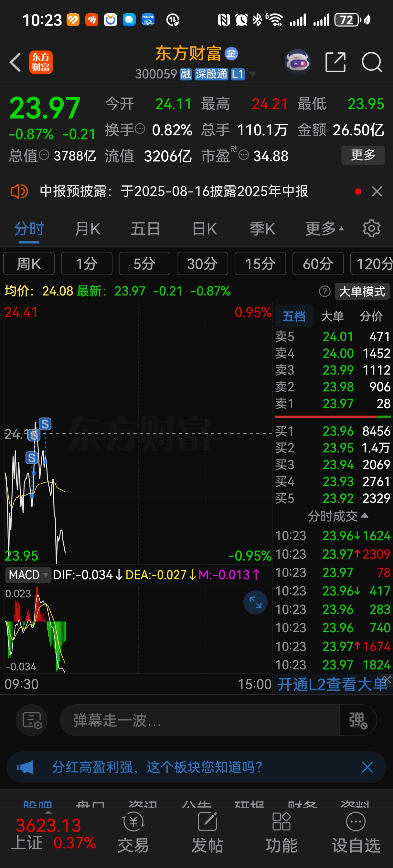Switch to 五档 order book tab
The height and width of the screenshot is (868, 393).
294,316
